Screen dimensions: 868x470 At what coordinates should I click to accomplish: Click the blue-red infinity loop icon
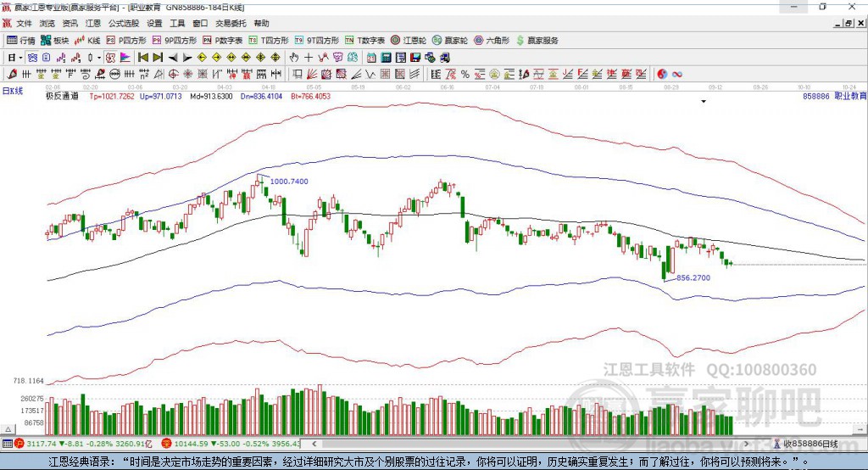tap(676, 75)
